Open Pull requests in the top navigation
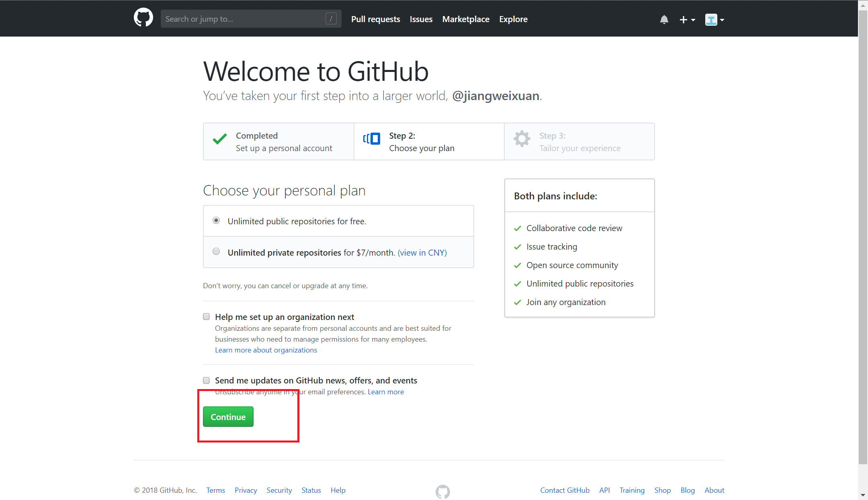Screen dimensions: 868x500 (376, 19)
